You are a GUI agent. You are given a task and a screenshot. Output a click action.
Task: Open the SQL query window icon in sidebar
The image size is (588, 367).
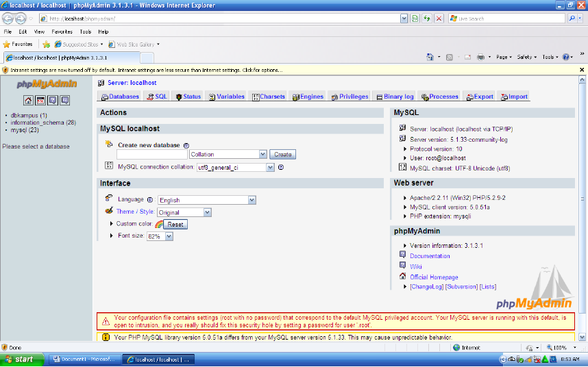pyautogui.click(x=40, y=101)
